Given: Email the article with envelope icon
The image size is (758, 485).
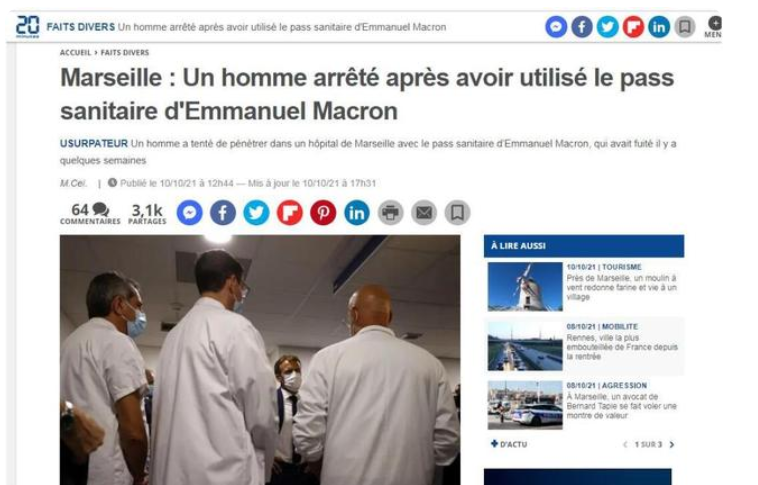Looking at the screenshot, I should [424, 213].
